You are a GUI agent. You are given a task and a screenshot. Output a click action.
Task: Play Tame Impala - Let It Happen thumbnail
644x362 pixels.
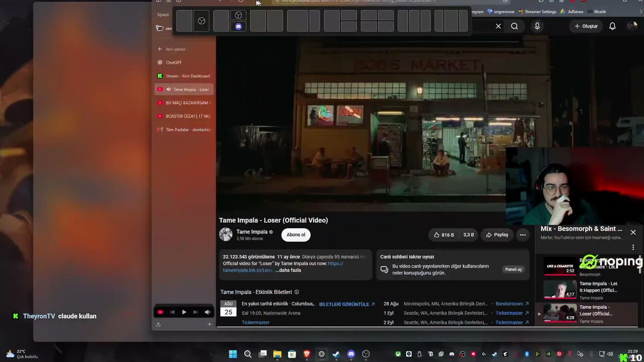click(560, 289)
